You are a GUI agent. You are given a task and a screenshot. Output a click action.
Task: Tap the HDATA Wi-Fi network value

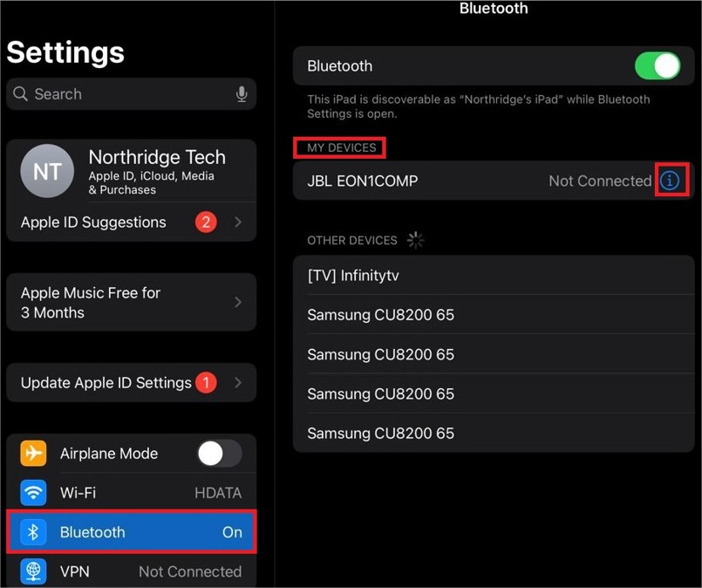click(218, 493)
